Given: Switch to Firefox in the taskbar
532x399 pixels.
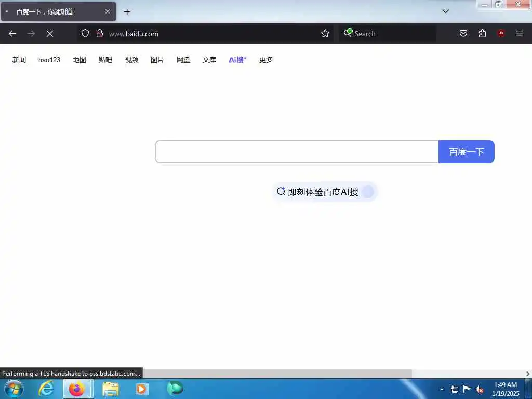Looking at the screenshot, I should pos(77,389).
